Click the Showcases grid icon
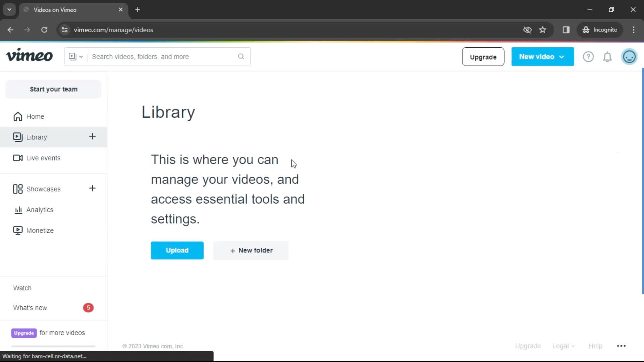Screen dimensions: 644x362 click(x=18, y=189)
